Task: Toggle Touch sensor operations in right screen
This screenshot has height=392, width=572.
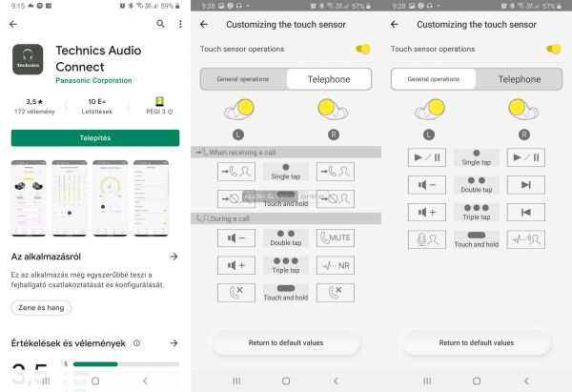Action: tap(554, 49)
